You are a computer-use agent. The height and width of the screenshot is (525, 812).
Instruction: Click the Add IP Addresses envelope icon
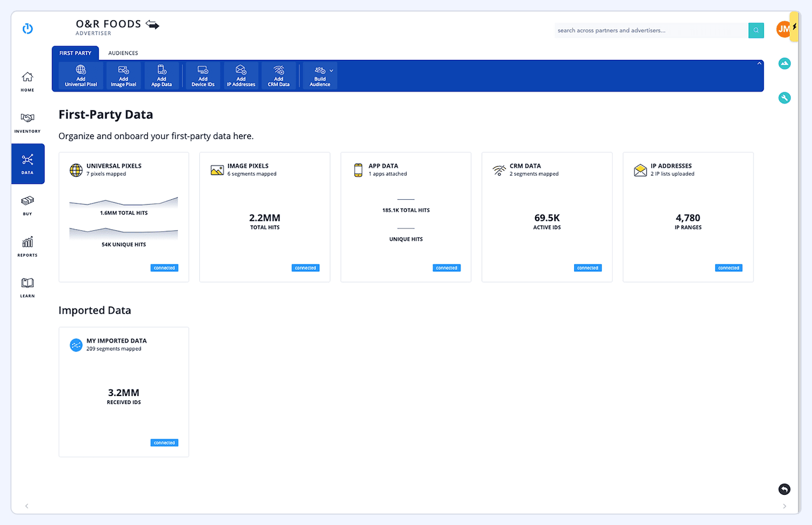click(x=240, y=75)
